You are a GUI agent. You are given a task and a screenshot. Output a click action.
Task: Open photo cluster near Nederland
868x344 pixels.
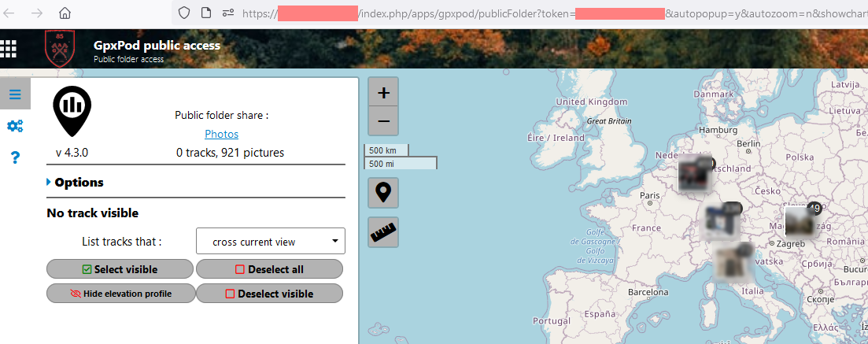(x=696, y=173)
